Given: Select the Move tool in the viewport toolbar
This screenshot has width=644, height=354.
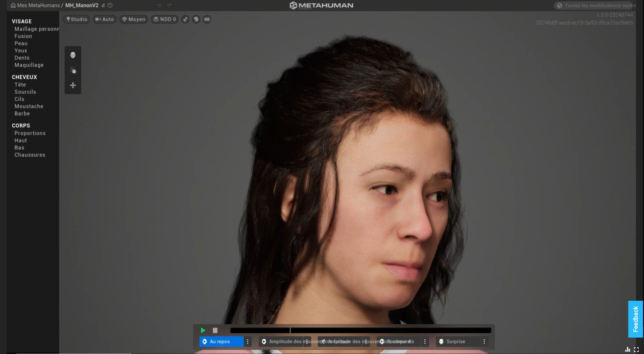Looking at the screenshot, I should pos(73,85).
